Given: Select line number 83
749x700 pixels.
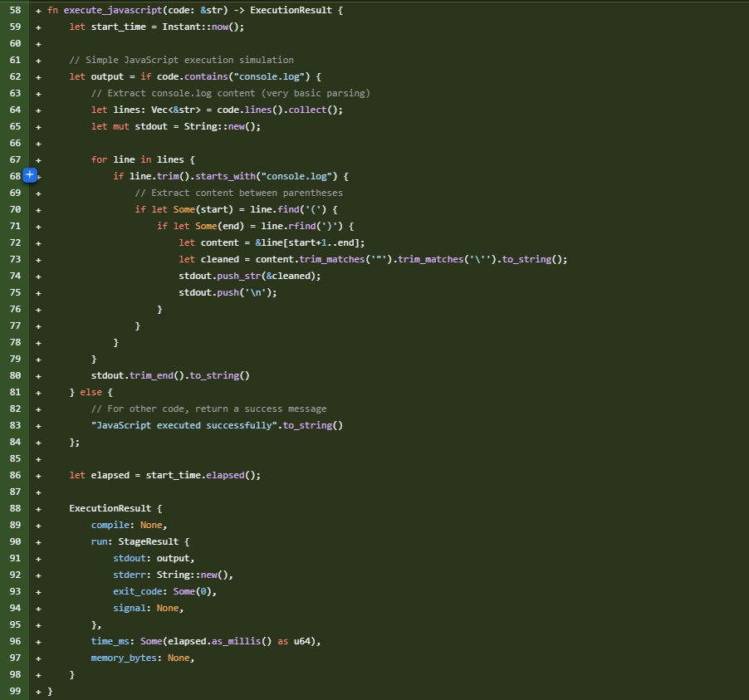Looking at the screenshot, I should click(x=15, y=425).
